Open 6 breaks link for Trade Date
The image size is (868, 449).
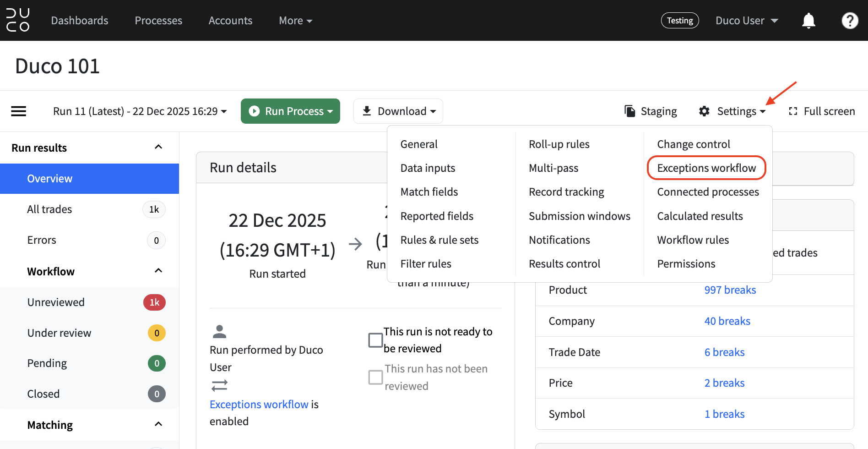coord(724,352)
